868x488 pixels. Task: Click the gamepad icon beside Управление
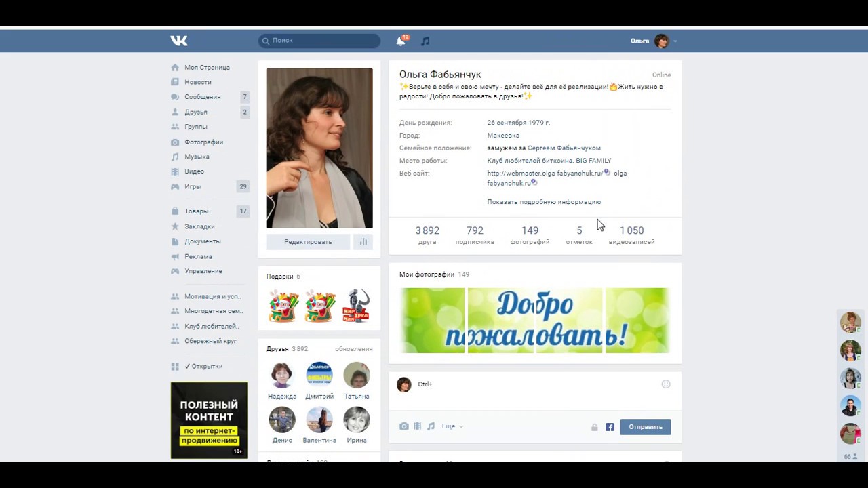175,271
